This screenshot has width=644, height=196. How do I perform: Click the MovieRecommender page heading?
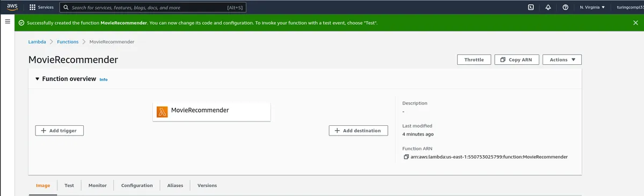(x=73, y=59)
